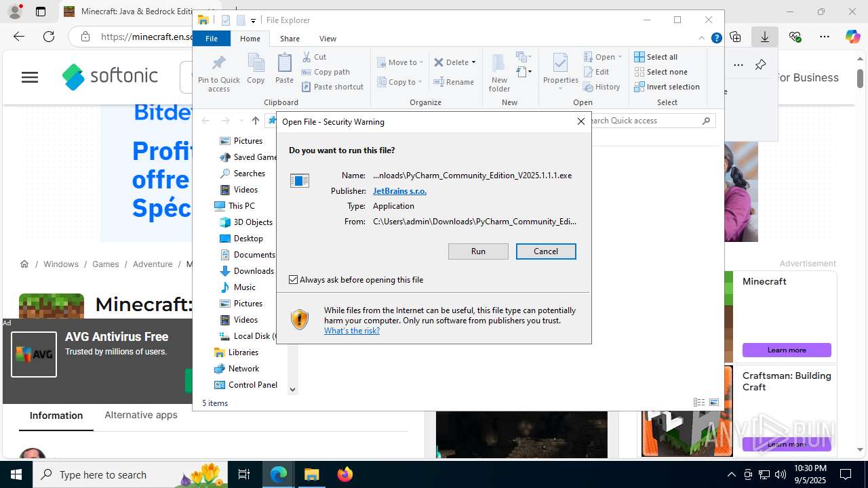Click Invert selection in the ribbon
The image size is (868, 488).
667,87
